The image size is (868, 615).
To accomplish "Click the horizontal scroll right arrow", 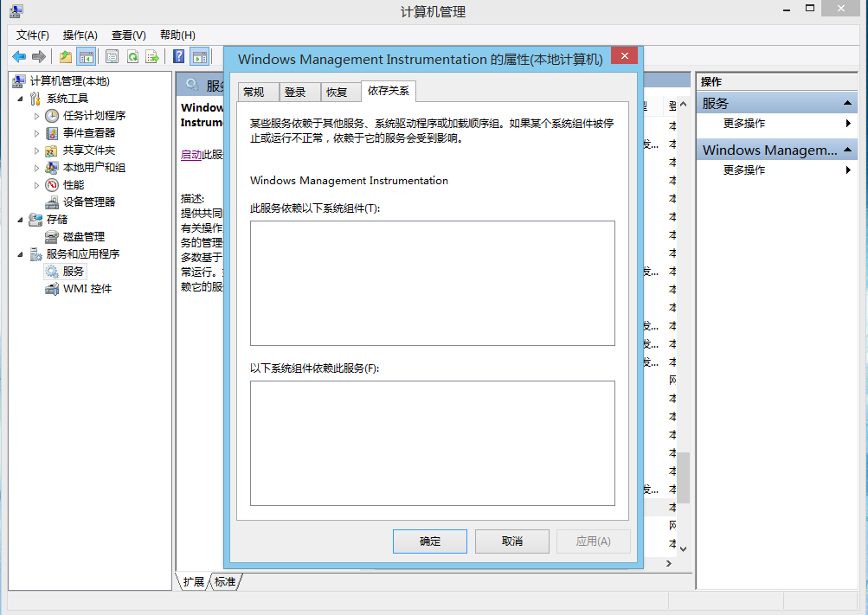I will point(669,564).
